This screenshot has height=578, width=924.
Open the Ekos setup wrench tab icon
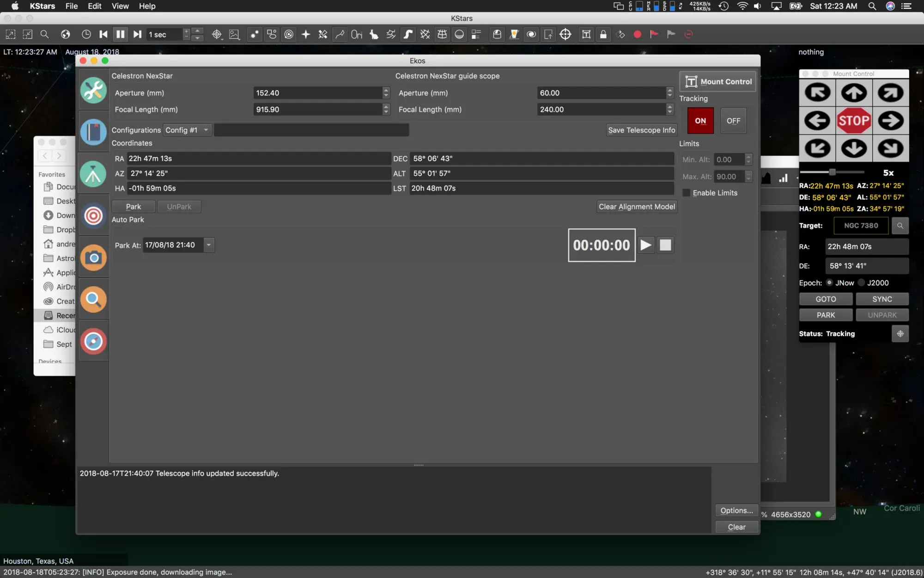[x=93, y=90]
